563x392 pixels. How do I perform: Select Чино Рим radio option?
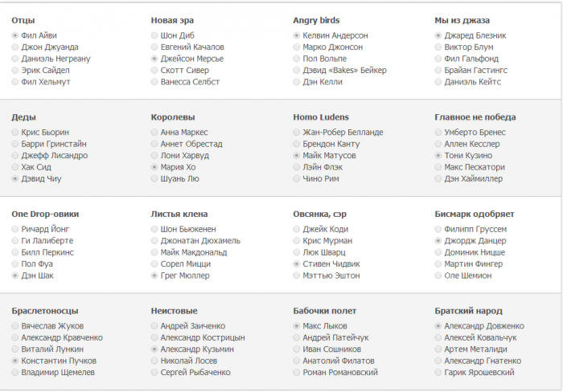pos(298,178)
